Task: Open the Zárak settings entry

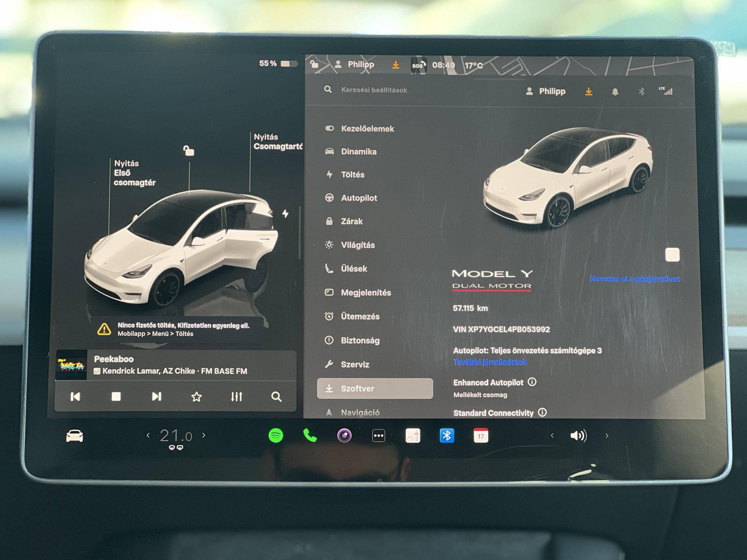Action: [352, 221]
